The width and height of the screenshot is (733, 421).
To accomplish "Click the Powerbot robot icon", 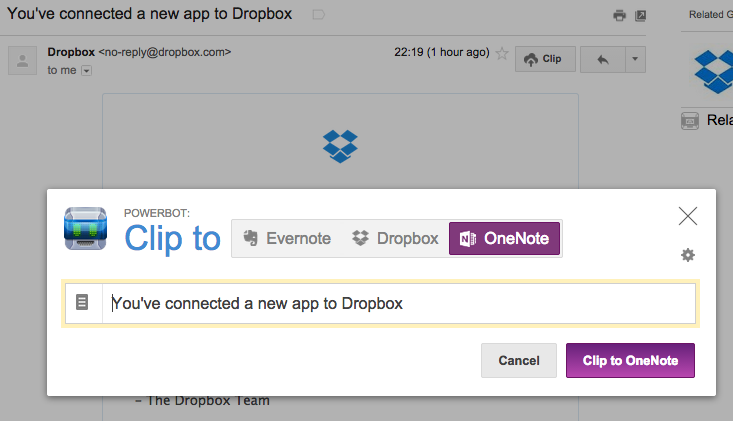I will pyautogui.click(x=86, y=228).
